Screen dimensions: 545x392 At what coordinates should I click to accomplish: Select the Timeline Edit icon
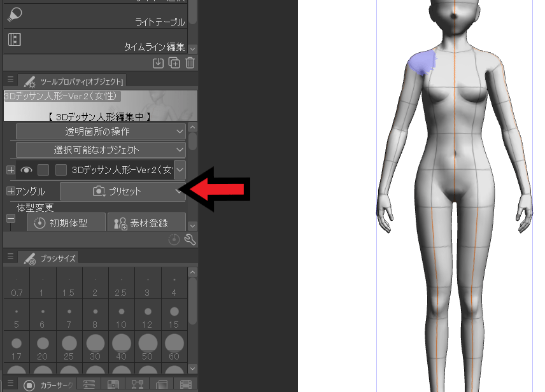(x=14, y=39)
